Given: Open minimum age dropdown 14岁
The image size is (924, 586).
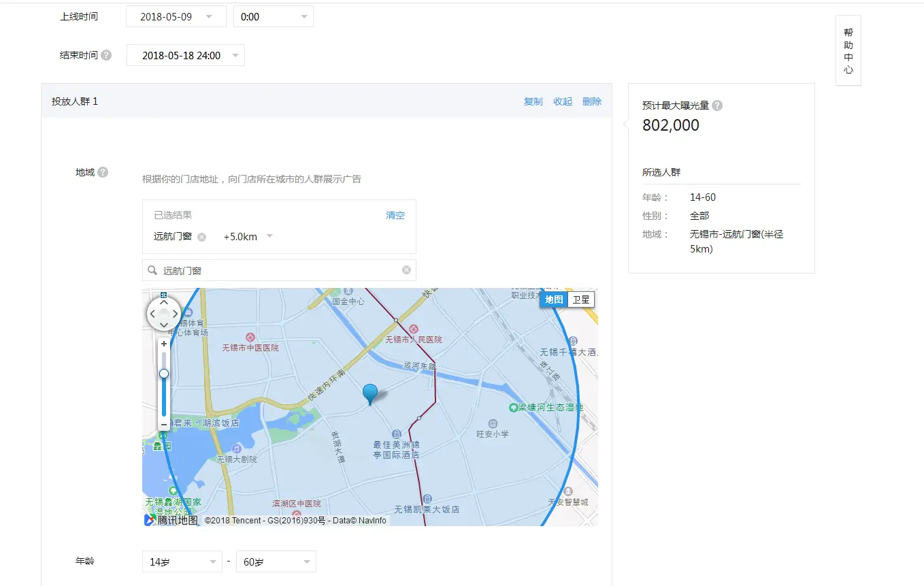Looking at the screenshot, I should coord(182,562).
